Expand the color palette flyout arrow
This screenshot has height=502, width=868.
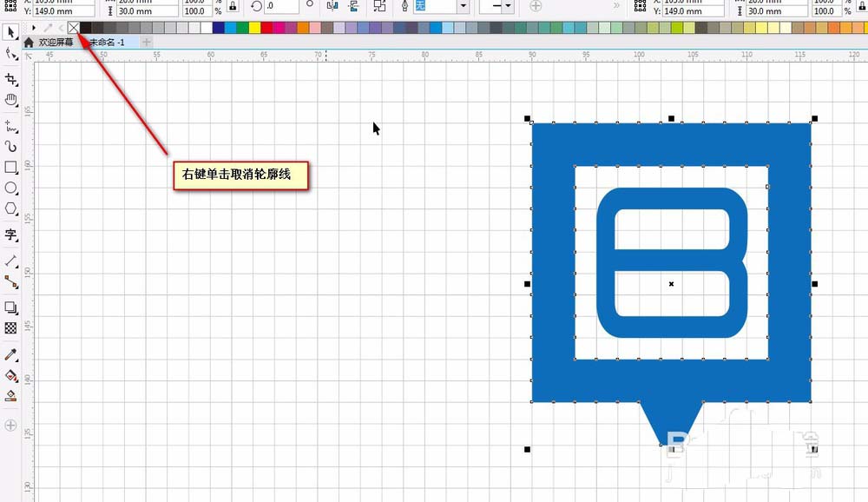(x=34, y=27)
